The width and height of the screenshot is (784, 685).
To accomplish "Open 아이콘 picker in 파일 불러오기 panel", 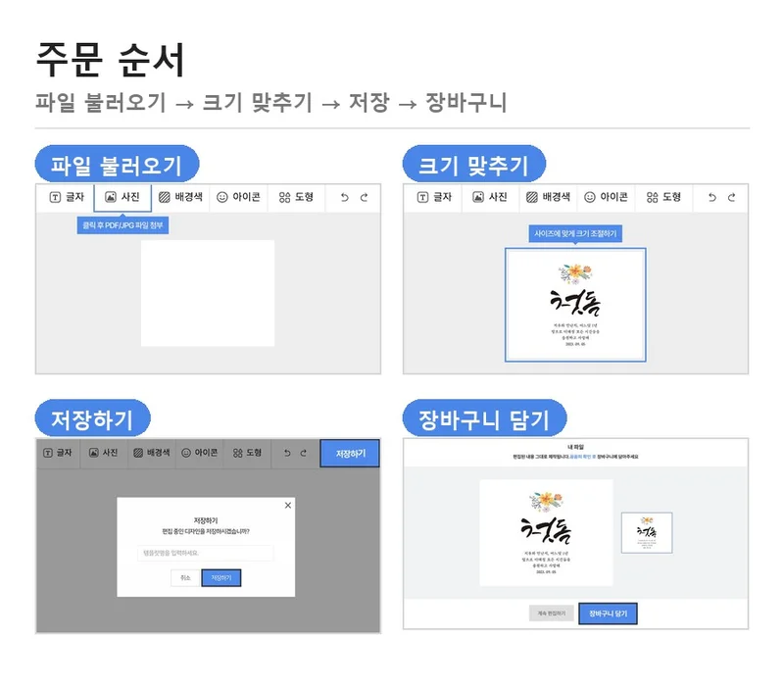I will click(238, 197).
